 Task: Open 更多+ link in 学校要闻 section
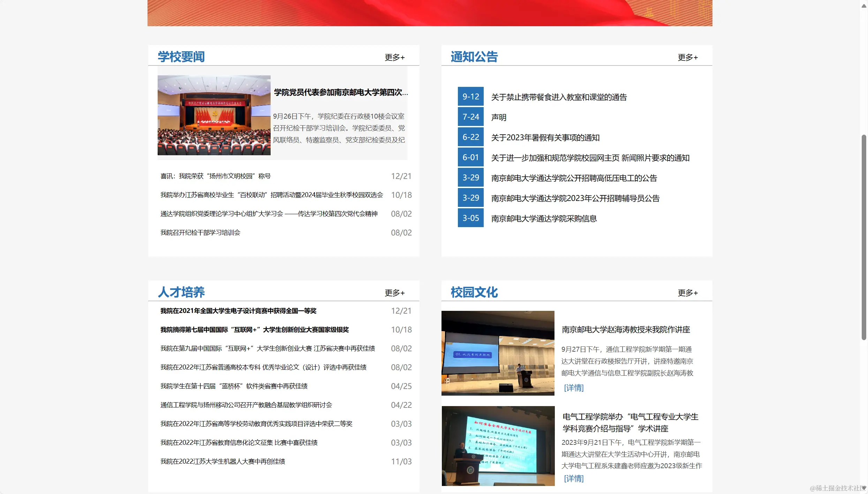click(x=394, y=57)
